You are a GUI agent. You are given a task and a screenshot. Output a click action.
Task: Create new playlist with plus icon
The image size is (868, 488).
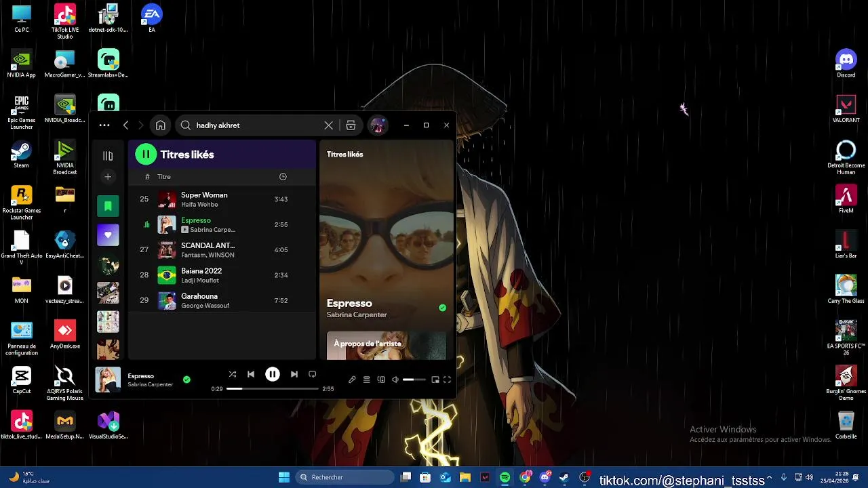[x=108, y=177]
